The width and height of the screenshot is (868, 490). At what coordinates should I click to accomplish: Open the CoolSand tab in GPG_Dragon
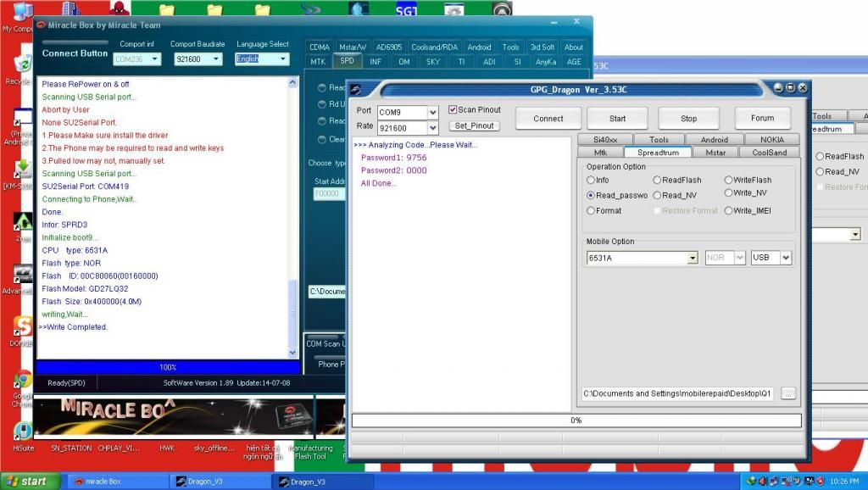point(770,153)
